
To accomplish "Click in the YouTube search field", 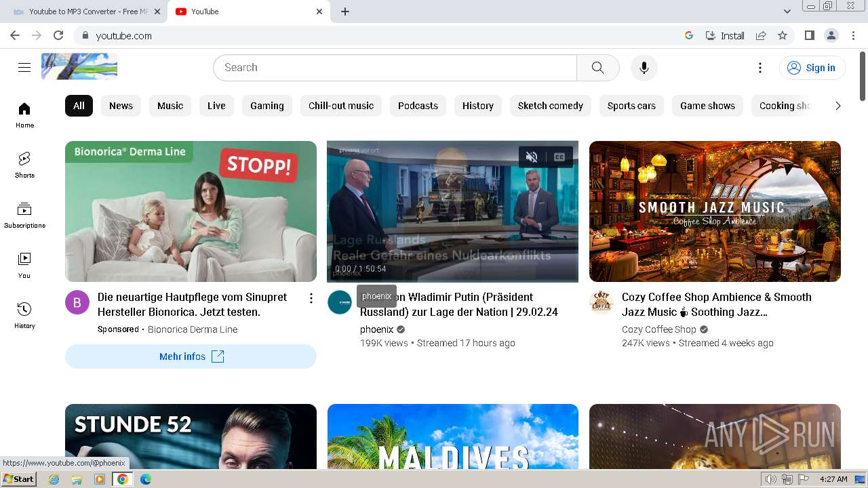I will [395, 67].
